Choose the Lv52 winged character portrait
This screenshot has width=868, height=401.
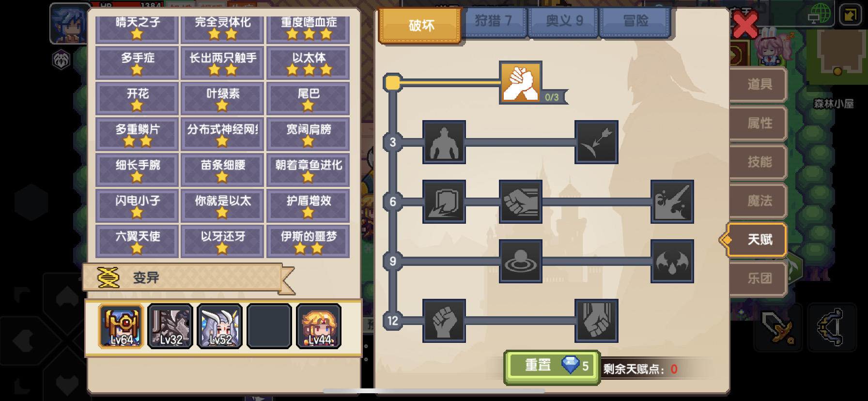click(x=220, y=326)
